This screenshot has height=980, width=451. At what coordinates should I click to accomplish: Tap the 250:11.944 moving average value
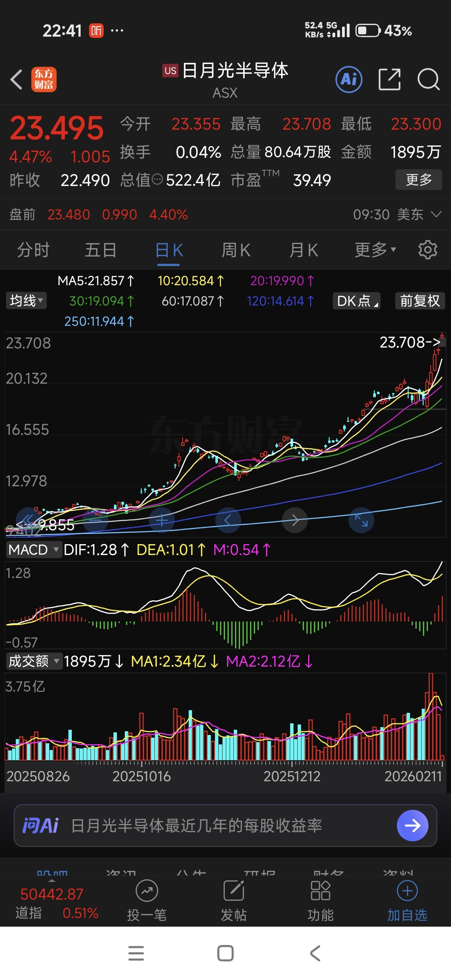(99, 321)
